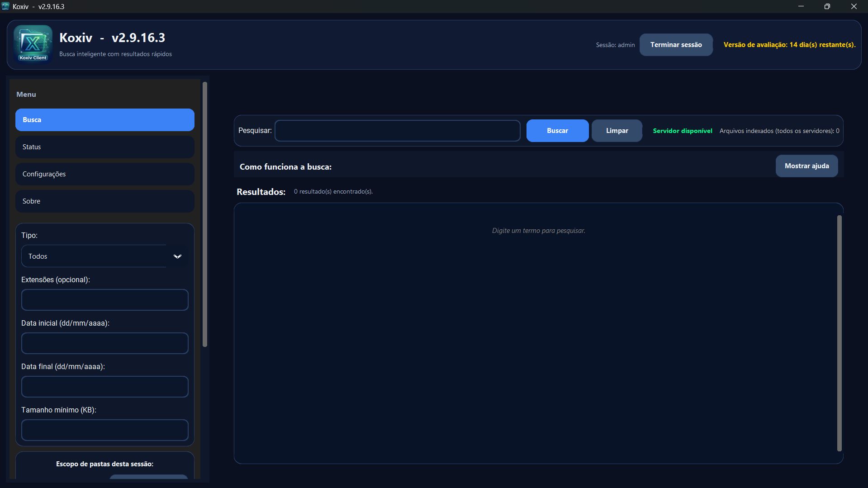Click the Data inicial date field
This screenshot has height=488, width=868.
[x=104, y=343]
